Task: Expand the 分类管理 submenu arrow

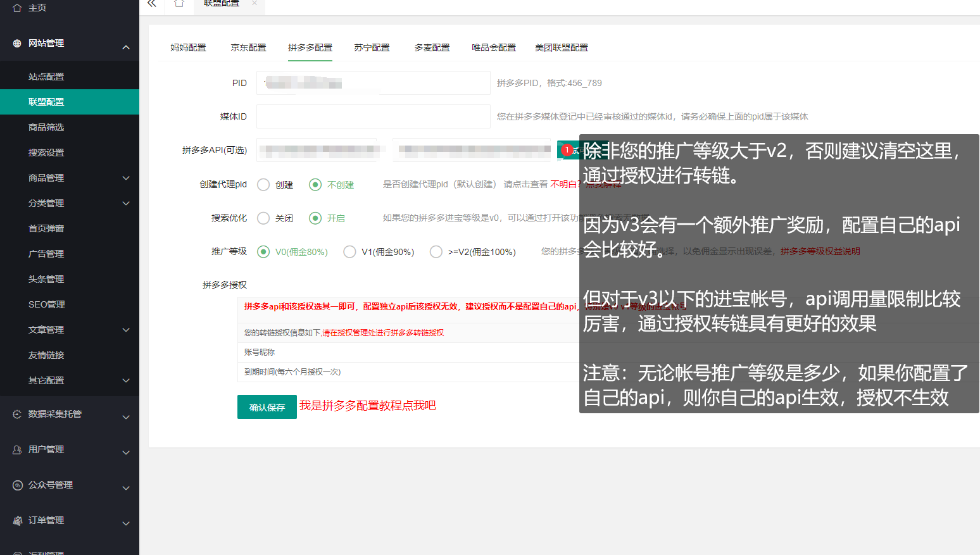Action: (126, 203)
